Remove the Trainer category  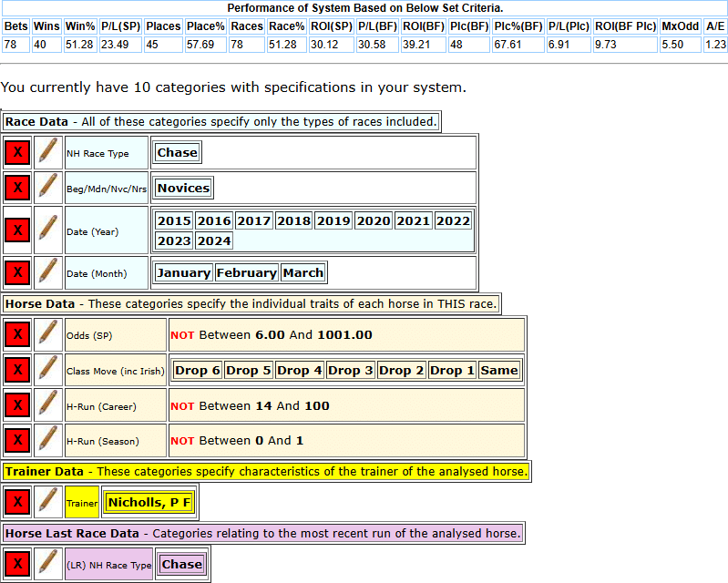[x=17, y=502]
